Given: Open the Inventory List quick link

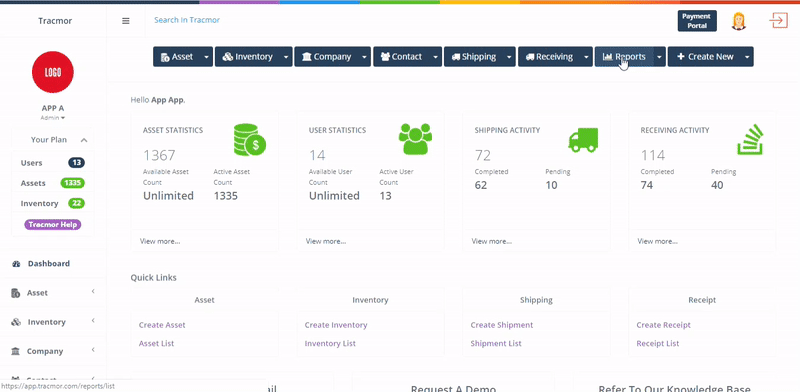Looking at the screenshot, I should [x=330, y=344].
